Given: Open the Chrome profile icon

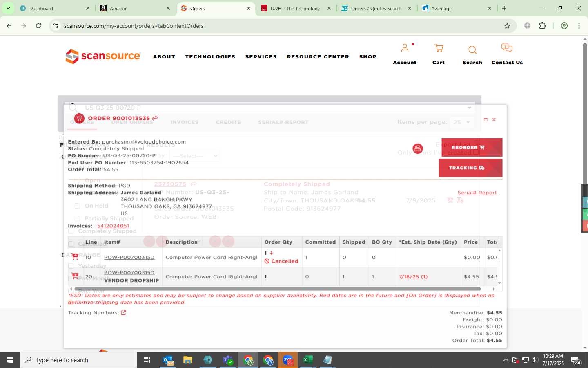Looking at the screenshot, I should click(x=564, y=26).
